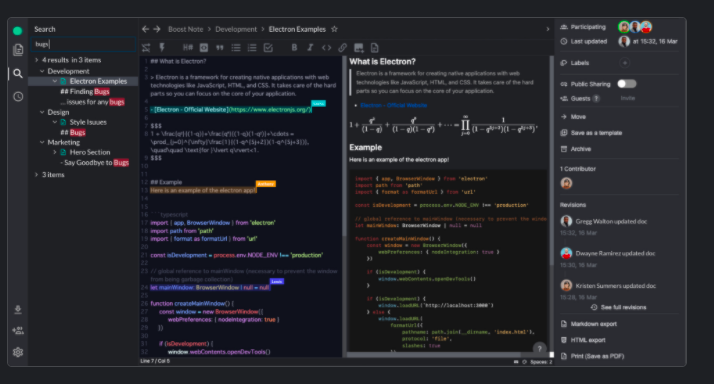This screenshot has height=384, width=714.
Task: Open '## Bugs' result under Style Issues
Action: click(x=73, y=133)
